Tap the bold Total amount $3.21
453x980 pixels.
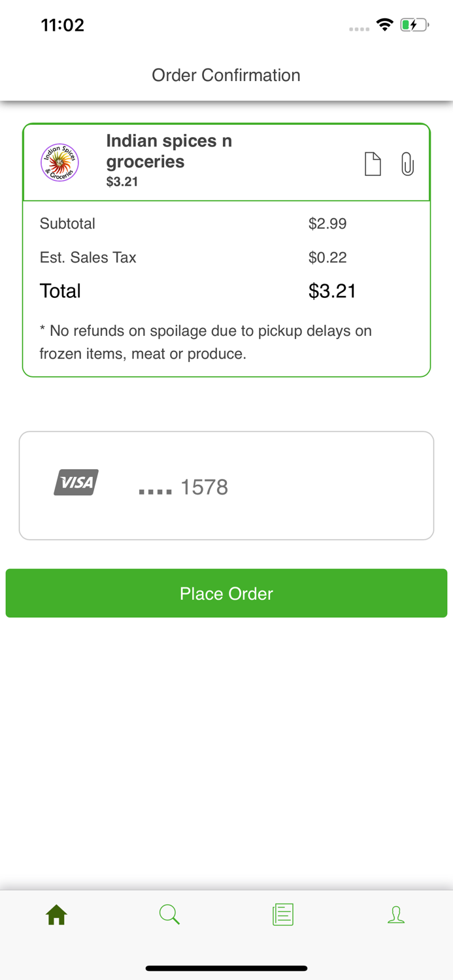332,291
